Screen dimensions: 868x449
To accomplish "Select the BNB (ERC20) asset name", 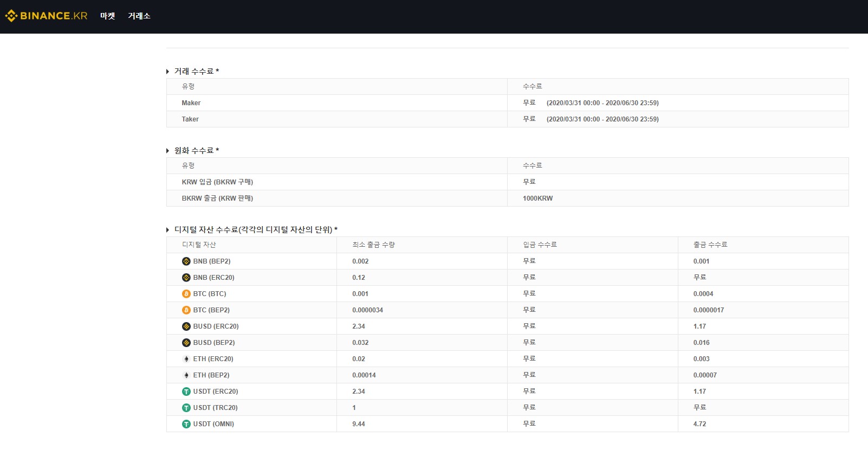I will pyautogui.click(x=214, y=278).
